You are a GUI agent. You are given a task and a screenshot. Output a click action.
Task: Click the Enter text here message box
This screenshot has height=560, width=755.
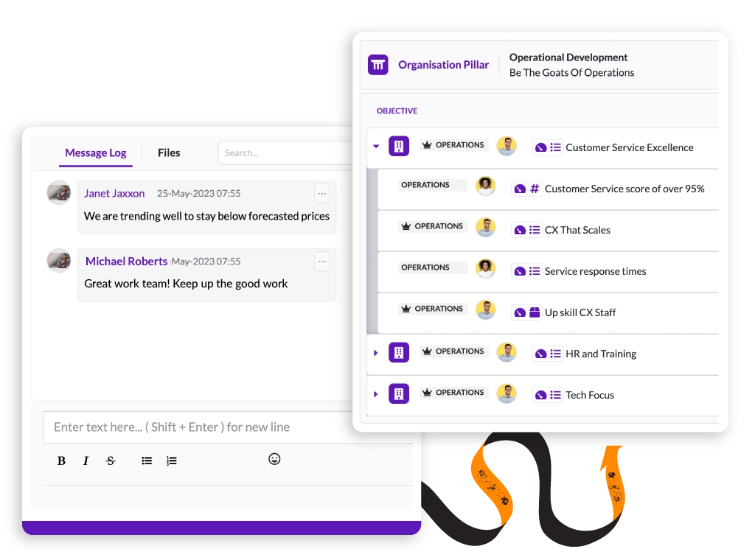point(228,427)
